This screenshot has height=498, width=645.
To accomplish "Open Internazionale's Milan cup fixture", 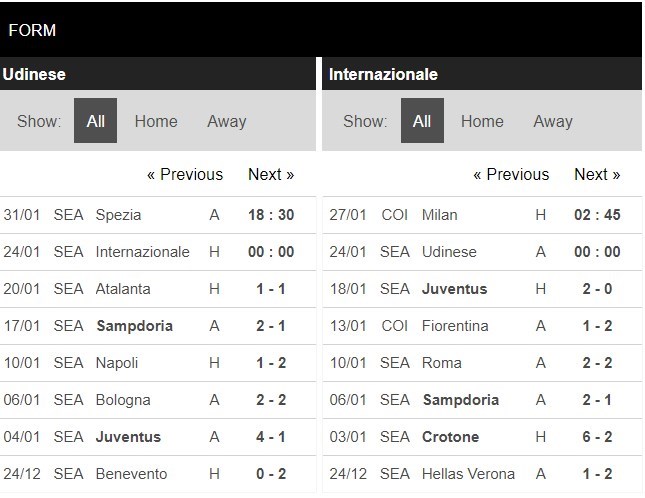I will 441,215.
